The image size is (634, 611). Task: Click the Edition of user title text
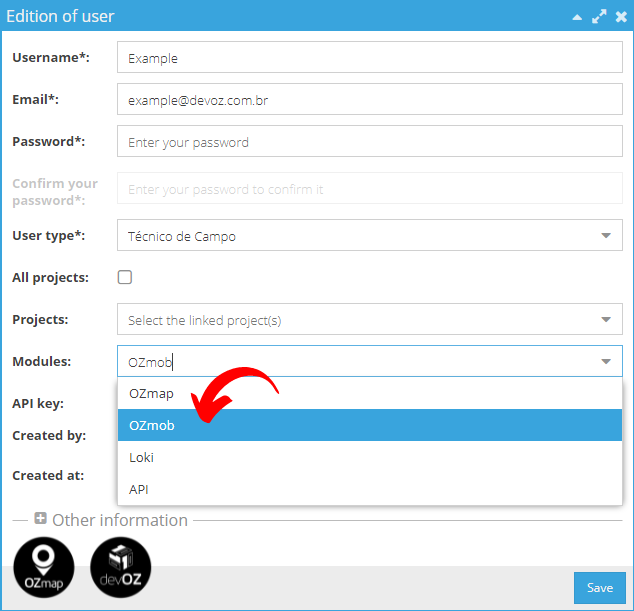click(60, 16)
